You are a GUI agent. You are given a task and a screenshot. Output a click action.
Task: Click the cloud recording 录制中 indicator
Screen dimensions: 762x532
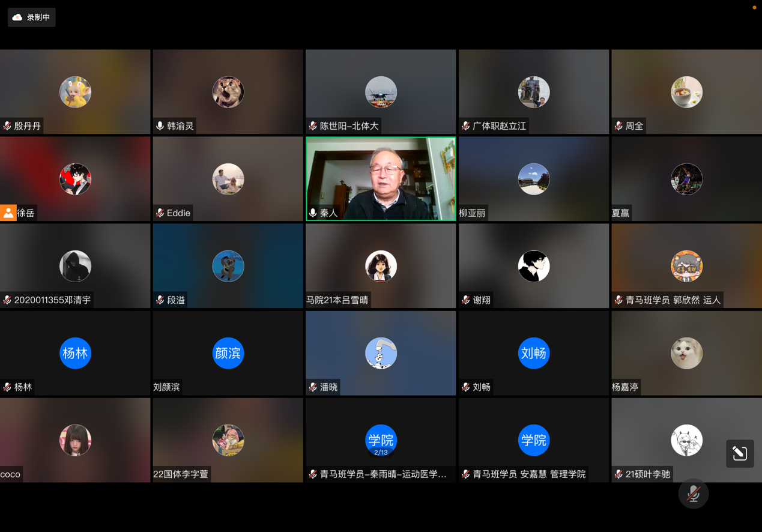31,17
